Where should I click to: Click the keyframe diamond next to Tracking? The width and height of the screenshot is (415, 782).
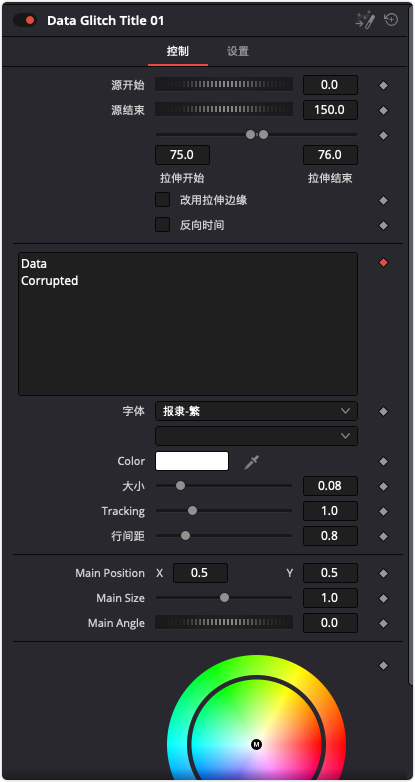point(383,512)
